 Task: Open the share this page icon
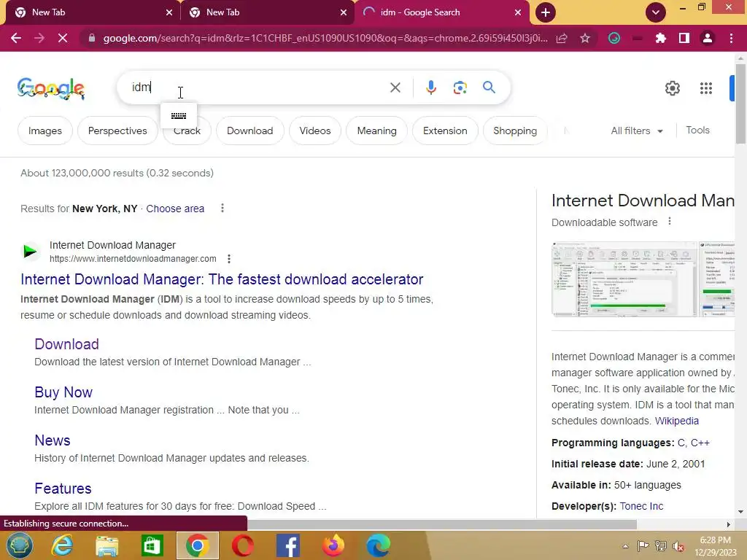pyautogui.click(x=562, y=38)
